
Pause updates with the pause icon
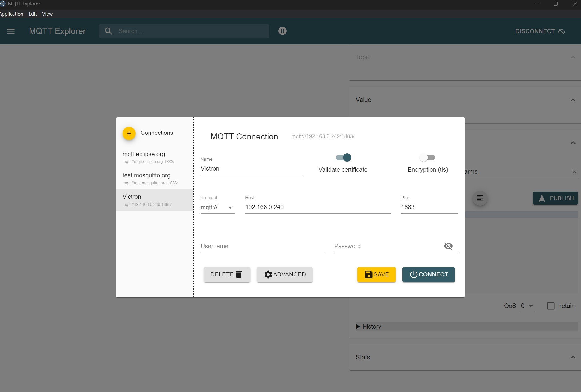283,31
